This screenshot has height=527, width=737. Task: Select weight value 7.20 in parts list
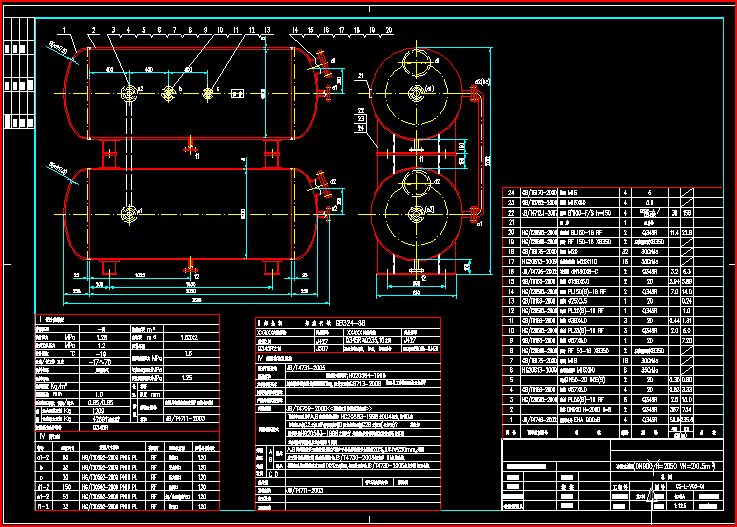point(687,340)
